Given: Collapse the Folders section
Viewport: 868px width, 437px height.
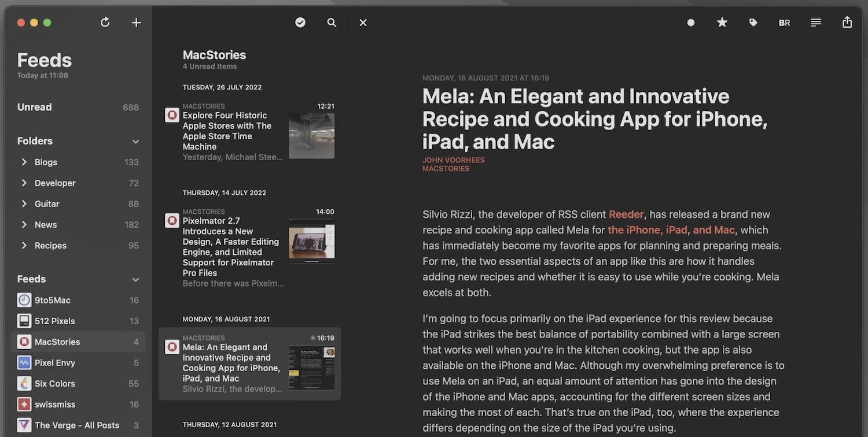Looking at the screenshot, I should point(135,141).
